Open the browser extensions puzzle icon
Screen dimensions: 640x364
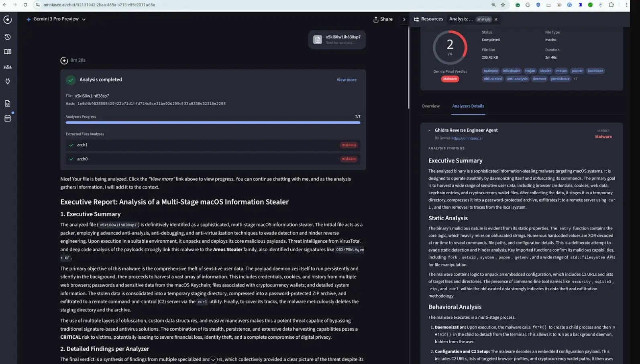(x=611, y=5)
